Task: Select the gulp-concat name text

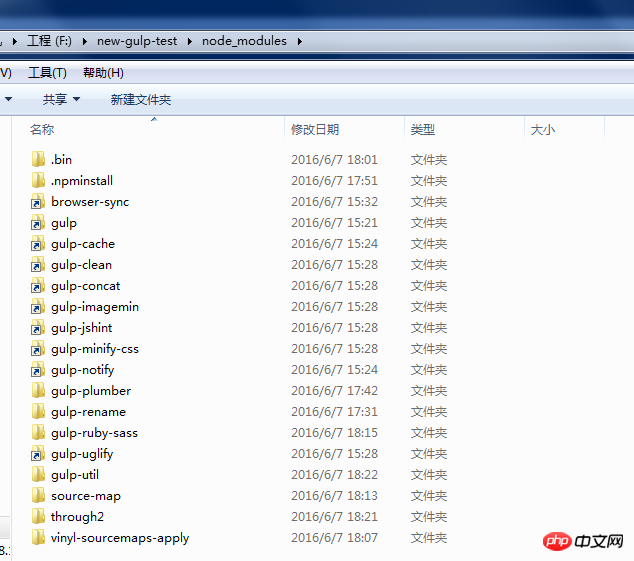Action: click(86, 286)
